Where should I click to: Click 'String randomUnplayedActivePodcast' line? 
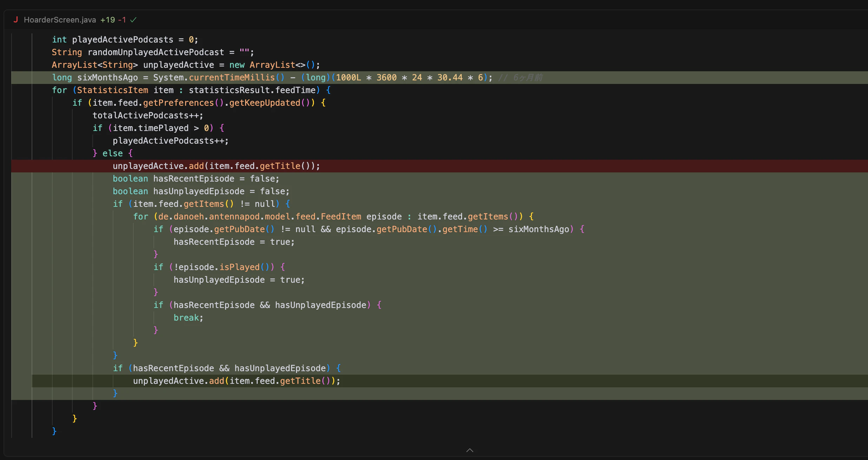(153, 52)
